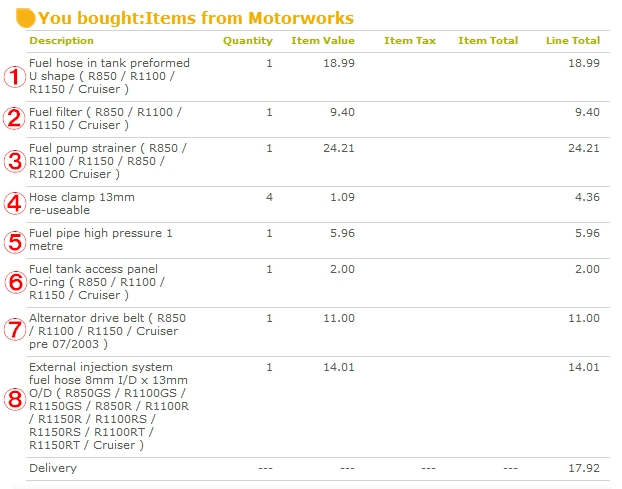Screen dimensions: 622x489
Task: Click the red circled number 2 marker
Action: pos(14,118)
